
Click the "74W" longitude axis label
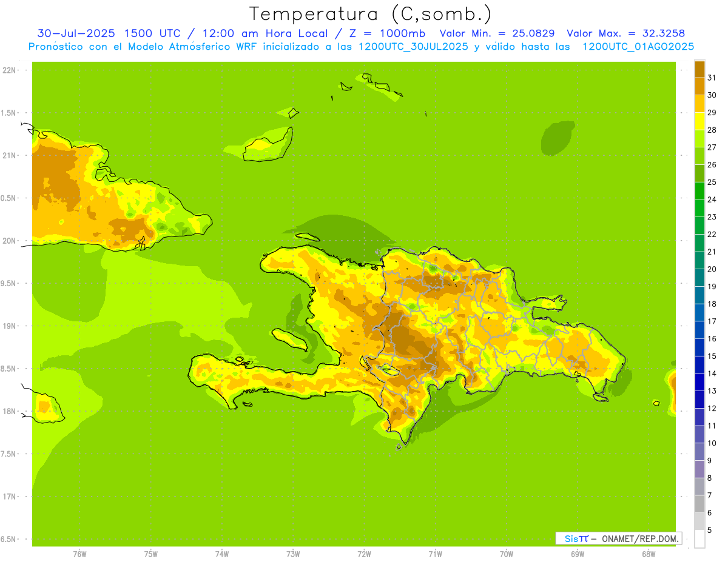coord(221,554)
